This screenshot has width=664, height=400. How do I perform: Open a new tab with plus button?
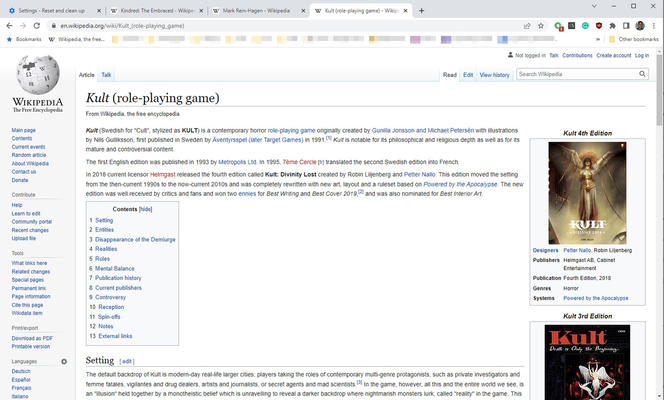421,11
